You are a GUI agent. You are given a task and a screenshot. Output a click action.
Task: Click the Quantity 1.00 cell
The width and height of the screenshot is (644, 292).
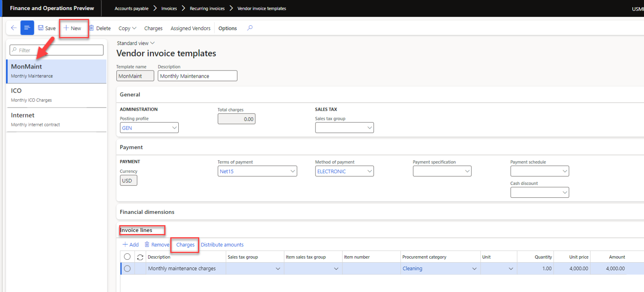[535, 268]
